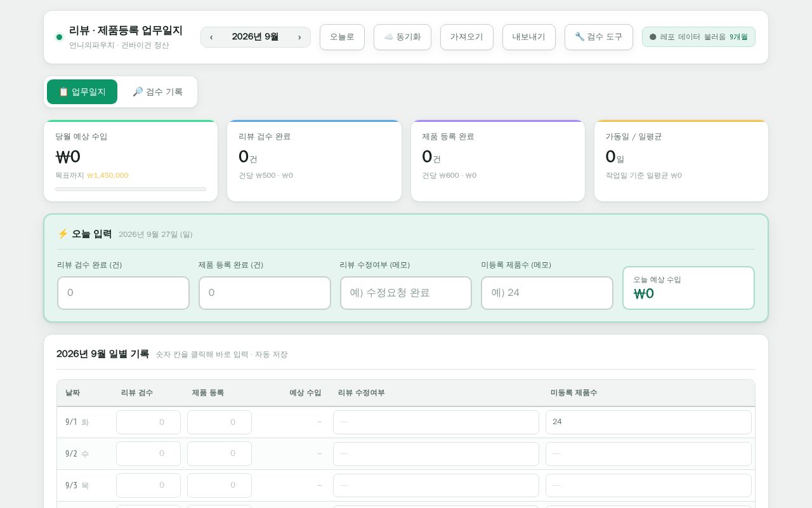Click the 가져오기 import button
812x508 pixels.
tap(467, 37)
